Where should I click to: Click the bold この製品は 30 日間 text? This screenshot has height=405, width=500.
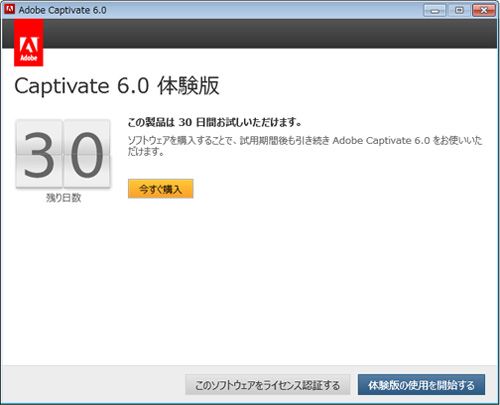[214, 122]
